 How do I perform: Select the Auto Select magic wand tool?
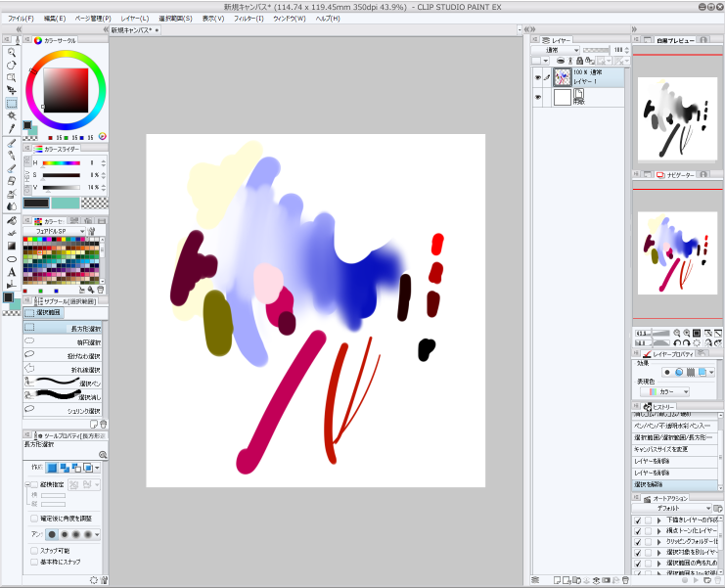(11, 115)
